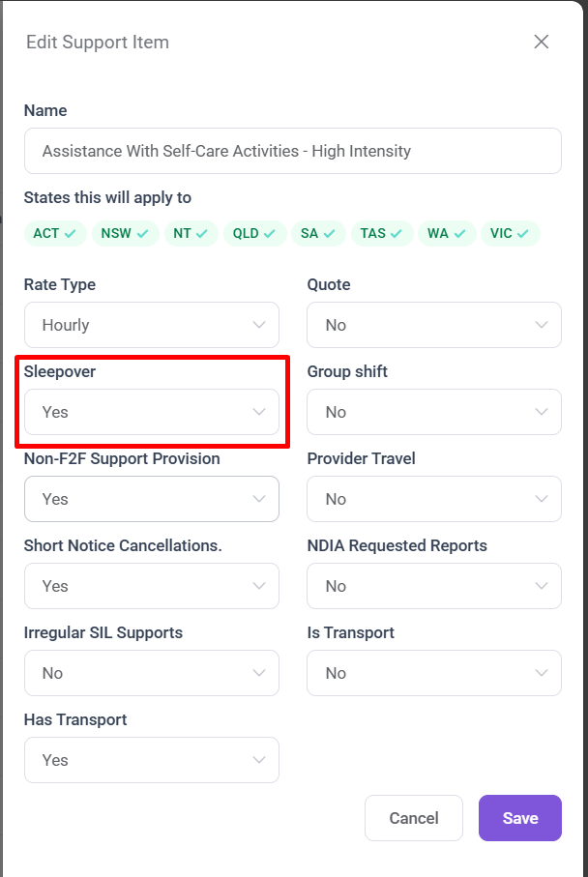The image size is (588, 877).
Task: Click the Name input field
Action: click(292, 151)
